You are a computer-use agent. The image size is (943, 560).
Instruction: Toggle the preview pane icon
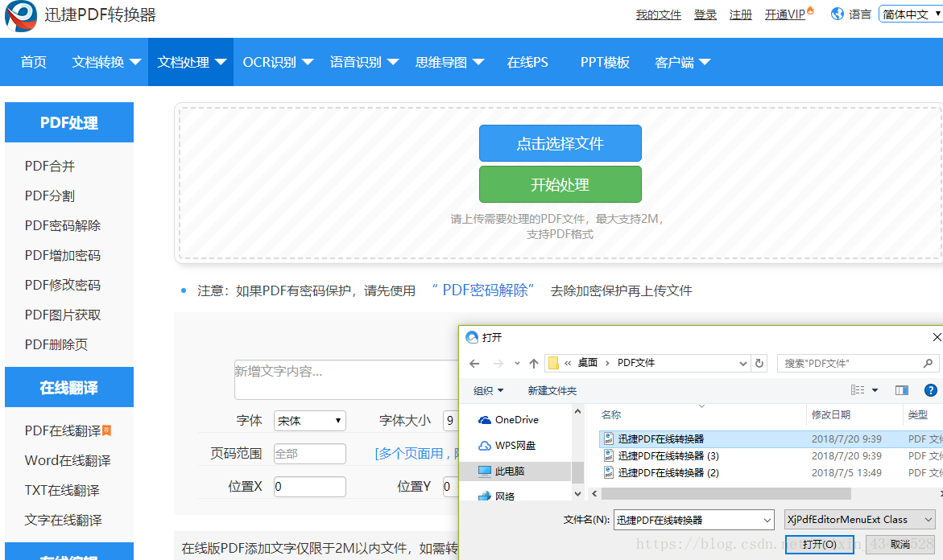point(901,390)
